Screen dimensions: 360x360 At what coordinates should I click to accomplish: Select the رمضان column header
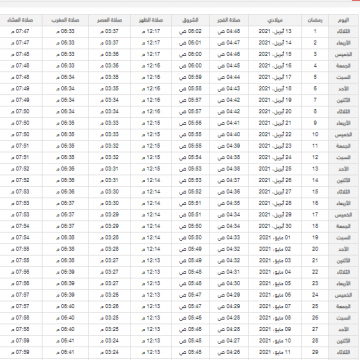(315, 20)
